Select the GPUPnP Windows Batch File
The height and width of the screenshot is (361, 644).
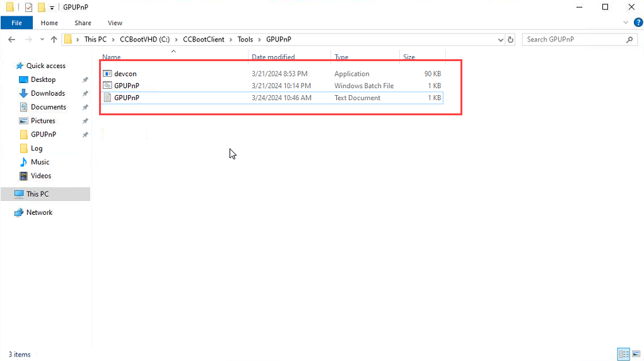126,86
